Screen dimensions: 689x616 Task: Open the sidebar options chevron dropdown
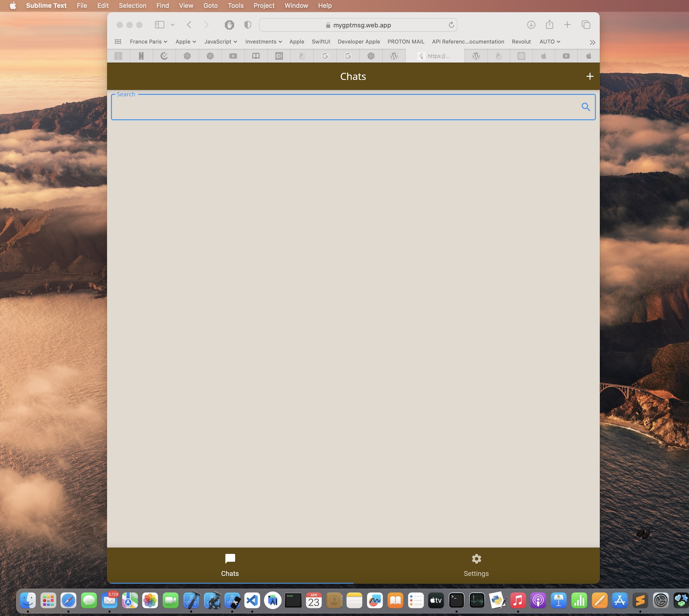pyautogui.click(x=173, y=25)
